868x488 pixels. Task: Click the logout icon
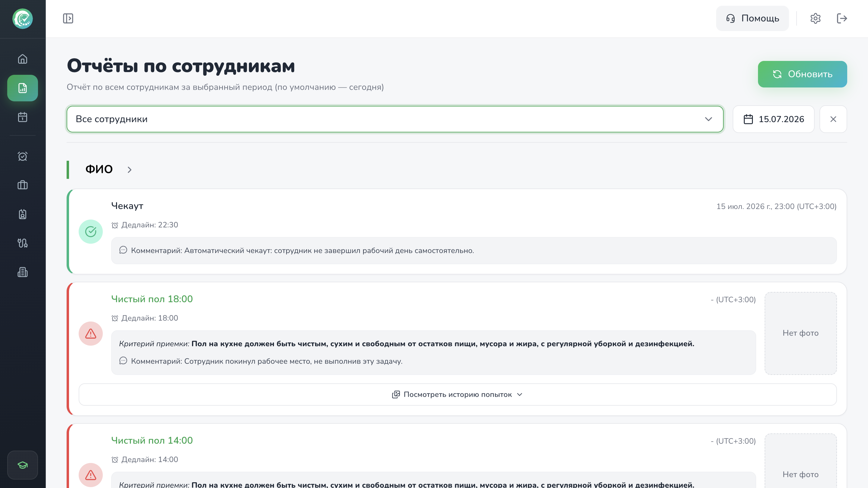[842, 18]
